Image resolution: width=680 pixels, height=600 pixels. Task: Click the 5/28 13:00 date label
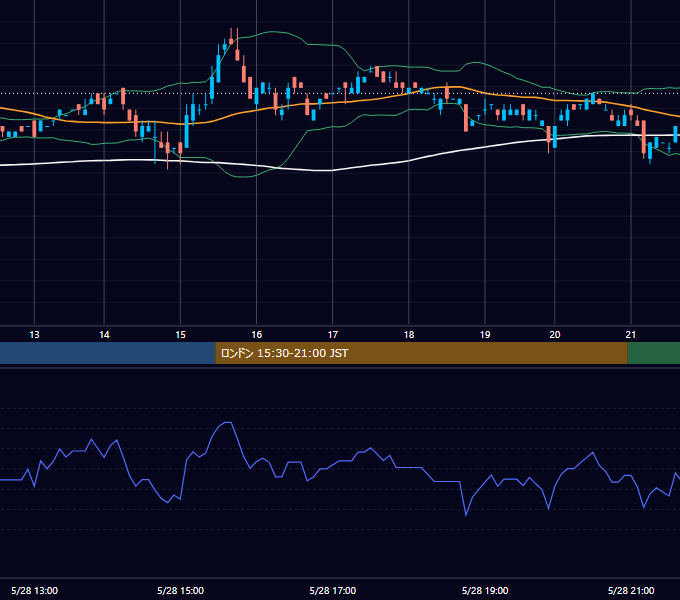pyautogui.click(x=34, y=590)
